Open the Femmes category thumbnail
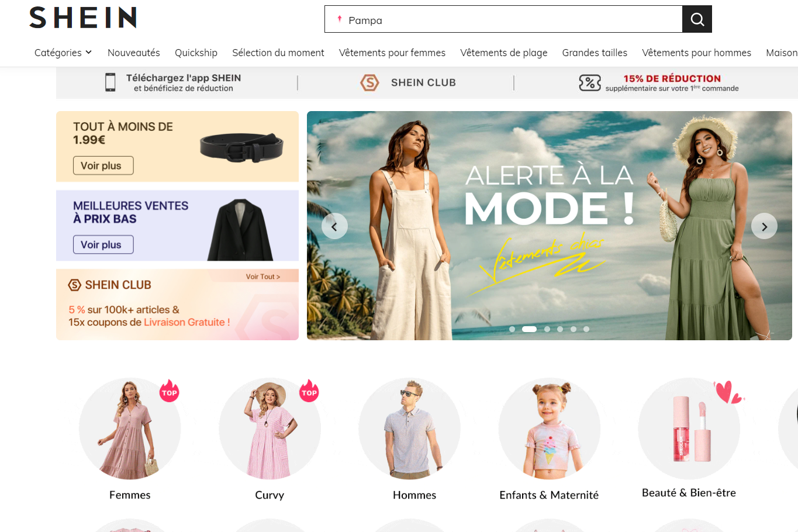The image size is (798, 532). point(130,429)
